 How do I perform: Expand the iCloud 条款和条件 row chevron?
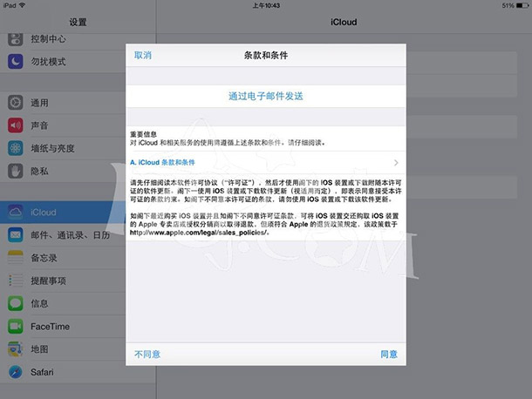coord(396,163)
